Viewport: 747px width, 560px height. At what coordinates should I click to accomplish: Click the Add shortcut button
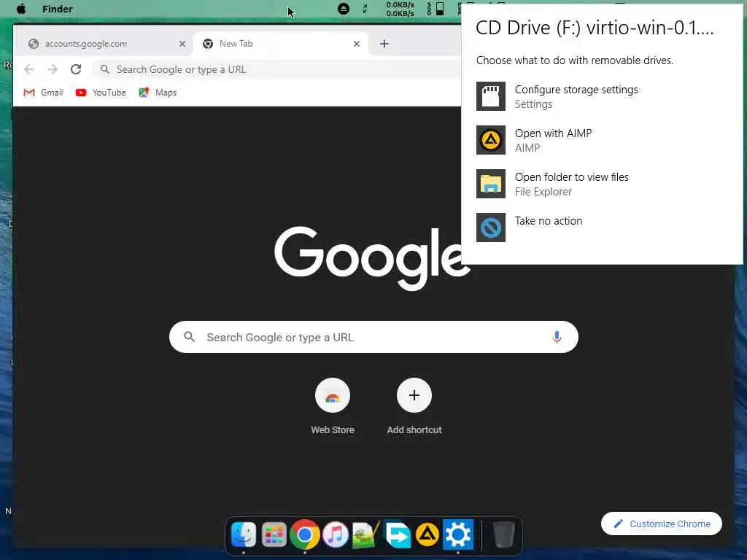pos(414,406)
